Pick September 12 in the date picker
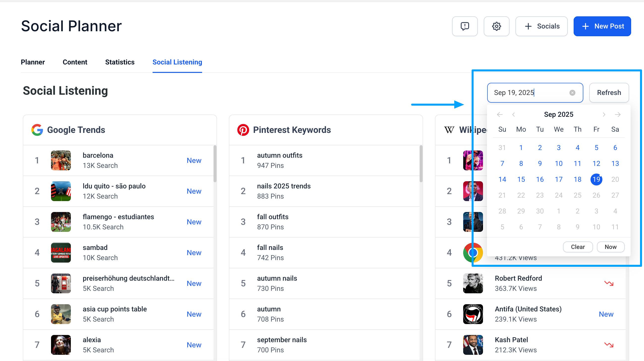This screenshot has height=361, width=644. [596, 164]
